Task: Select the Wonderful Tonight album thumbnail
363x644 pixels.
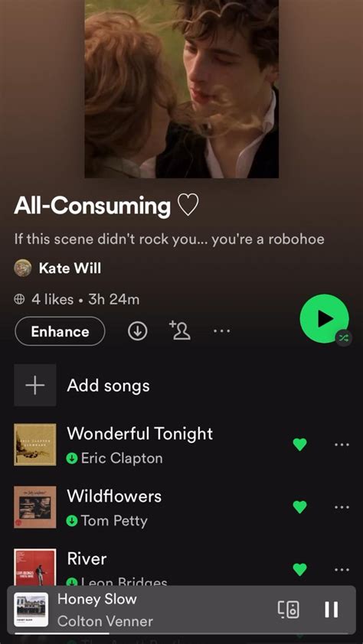Action: point(35,445)
